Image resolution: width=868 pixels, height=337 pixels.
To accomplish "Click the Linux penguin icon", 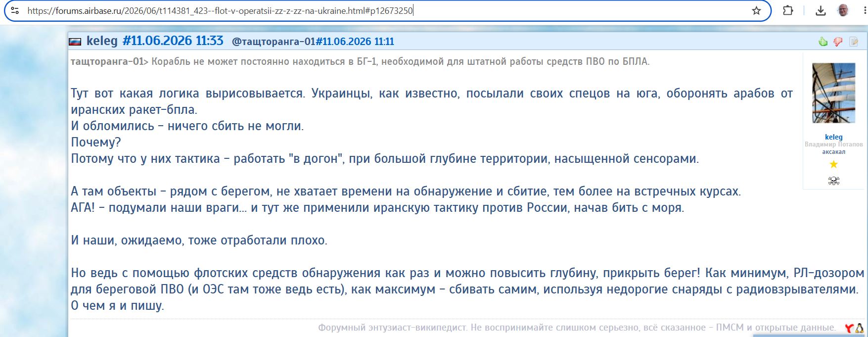I will coord(859,328).
